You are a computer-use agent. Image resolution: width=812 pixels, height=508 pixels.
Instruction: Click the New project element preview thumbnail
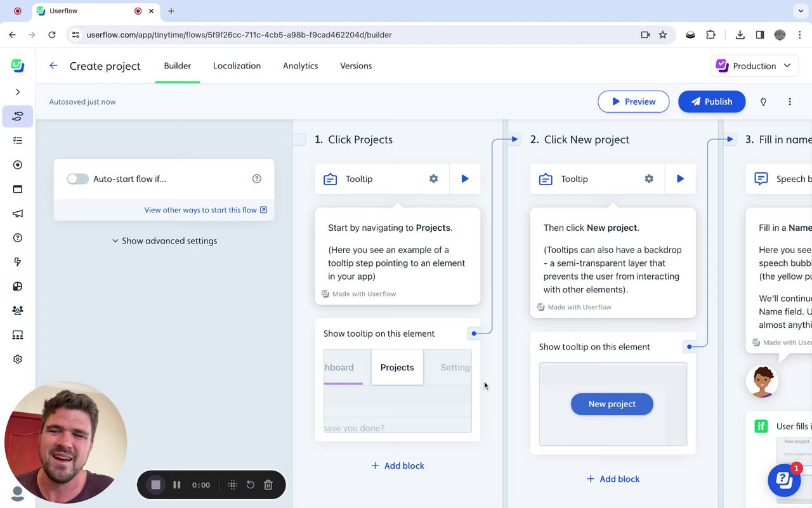[x=613, y=404]
